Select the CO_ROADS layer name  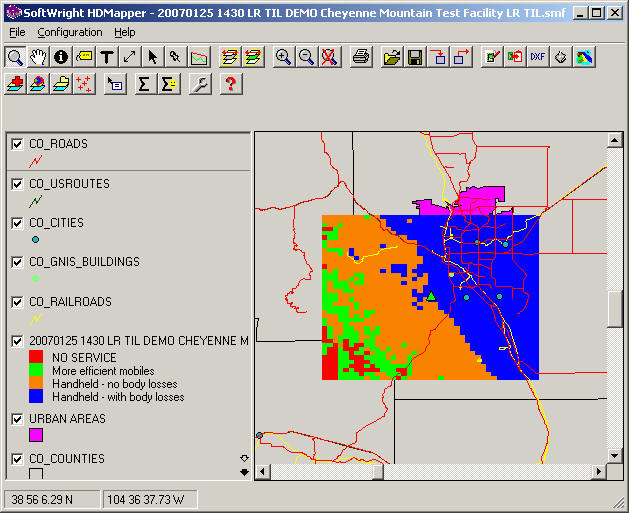[x=59, y=144]
